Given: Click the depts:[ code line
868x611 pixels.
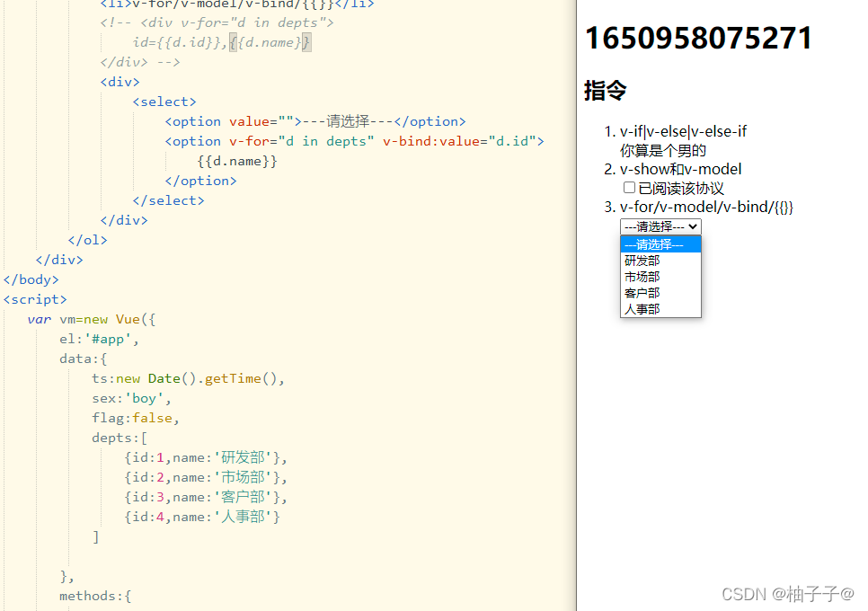Looking at the screenshot, I should [120, 438].
